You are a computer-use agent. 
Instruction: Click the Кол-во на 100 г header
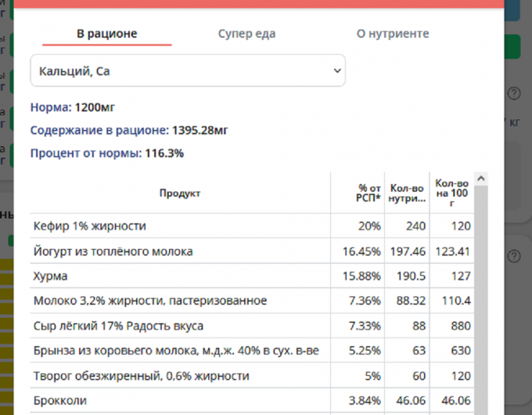pyautogui.click(x=451, y=193)
